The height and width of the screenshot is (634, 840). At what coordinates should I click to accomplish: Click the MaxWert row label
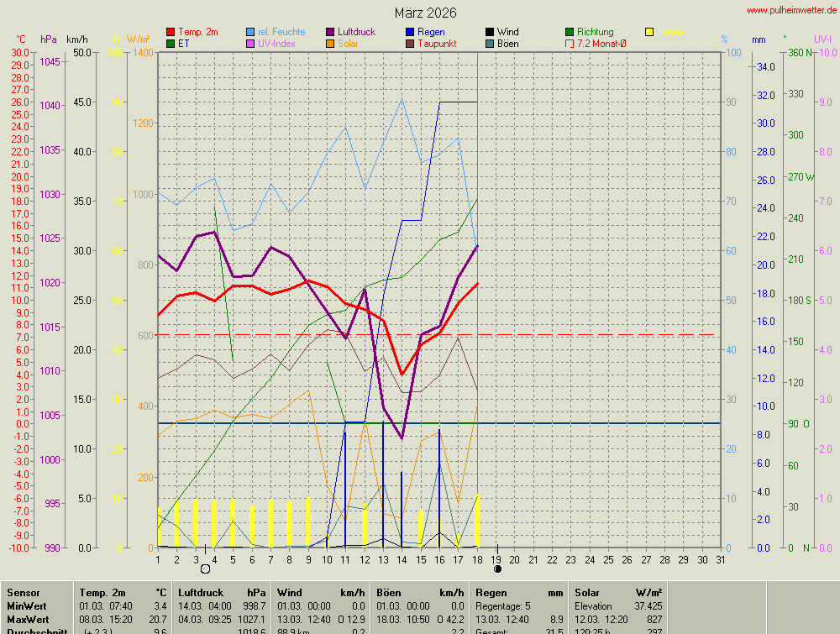(27, 619)
